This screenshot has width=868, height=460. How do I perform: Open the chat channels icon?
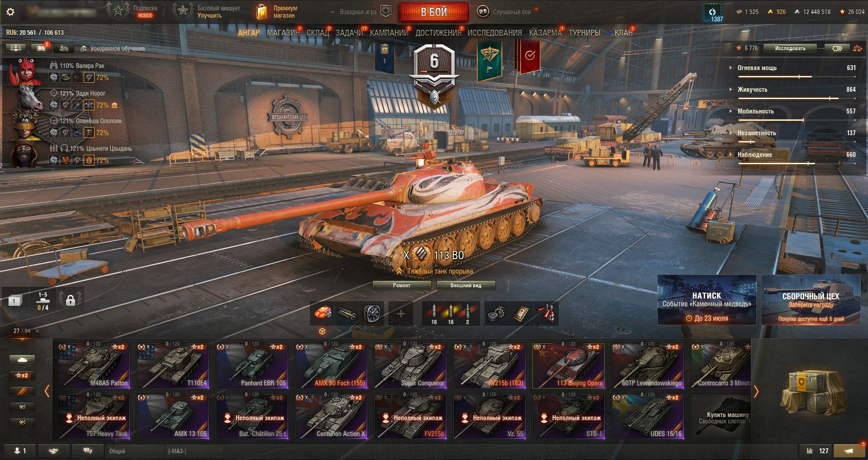(88, 451)
